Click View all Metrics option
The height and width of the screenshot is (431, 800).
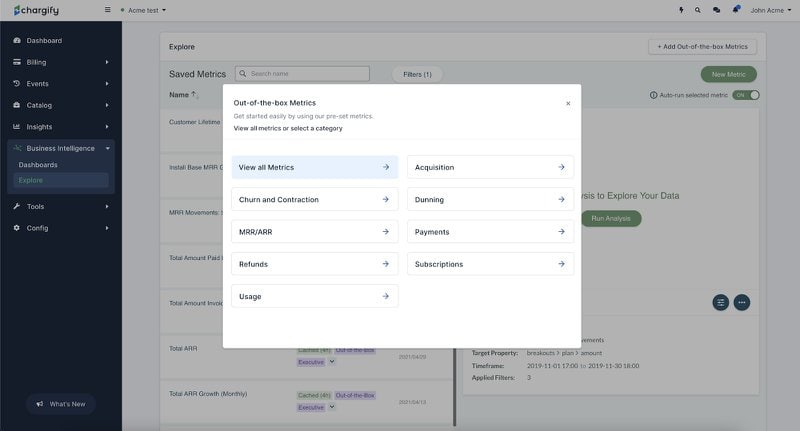[315, 167]
